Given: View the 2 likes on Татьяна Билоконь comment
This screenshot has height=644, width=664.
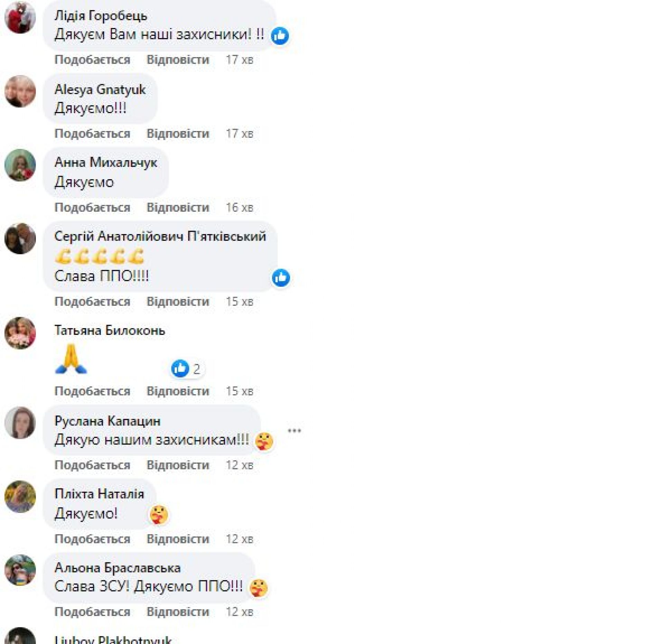Looking at the screenshot, I should coord(187,369).
